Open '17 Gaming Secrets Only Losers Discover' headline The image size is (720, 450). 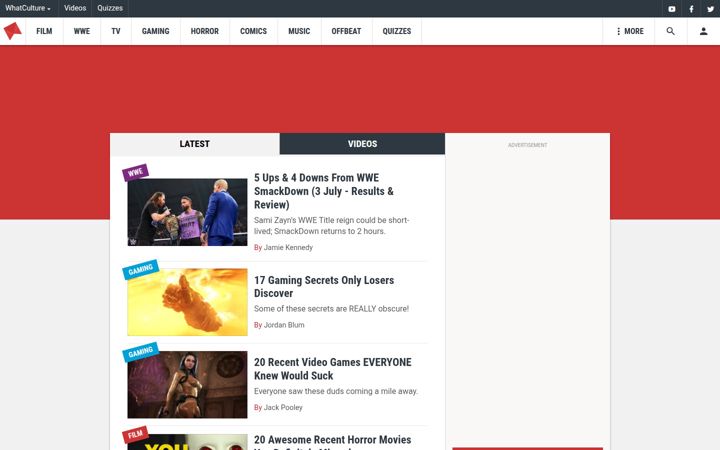pyautogui.click(x=324, y=287)
